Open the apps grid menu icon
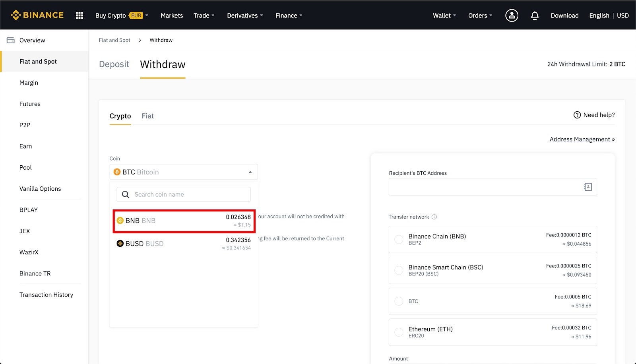Image resolution: width=636 pixels, height=364 pixels. [x=79, y=15]
